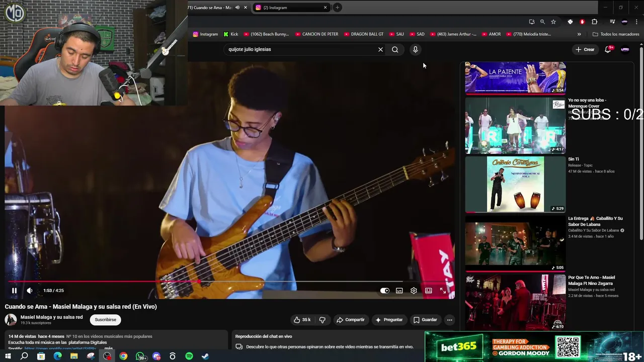644x362 pixels.
Task: Open the red hand blocker extension
Action: click(582, 22)
